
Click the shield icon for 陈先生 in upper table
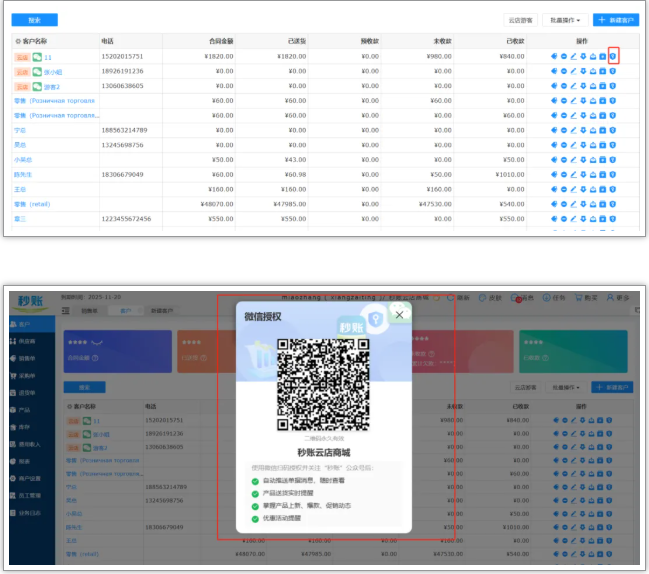[613, 175]
